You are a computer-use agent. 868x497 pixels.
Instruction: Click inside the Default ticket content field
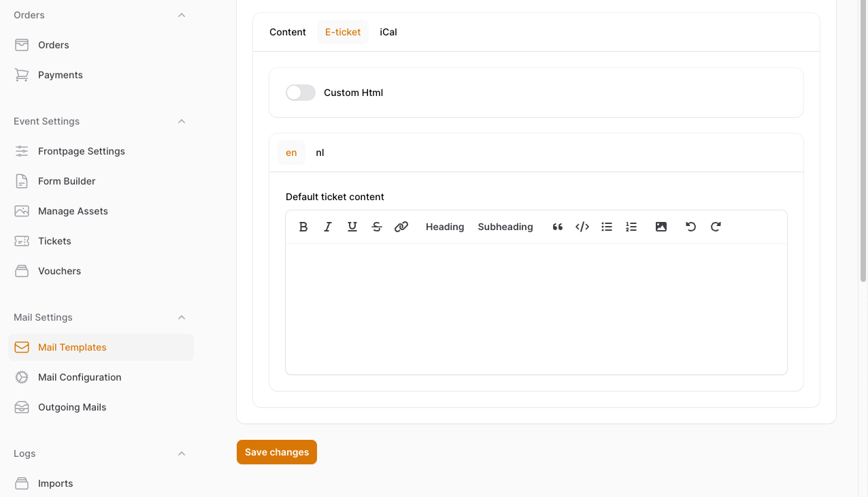pos(536,308)
